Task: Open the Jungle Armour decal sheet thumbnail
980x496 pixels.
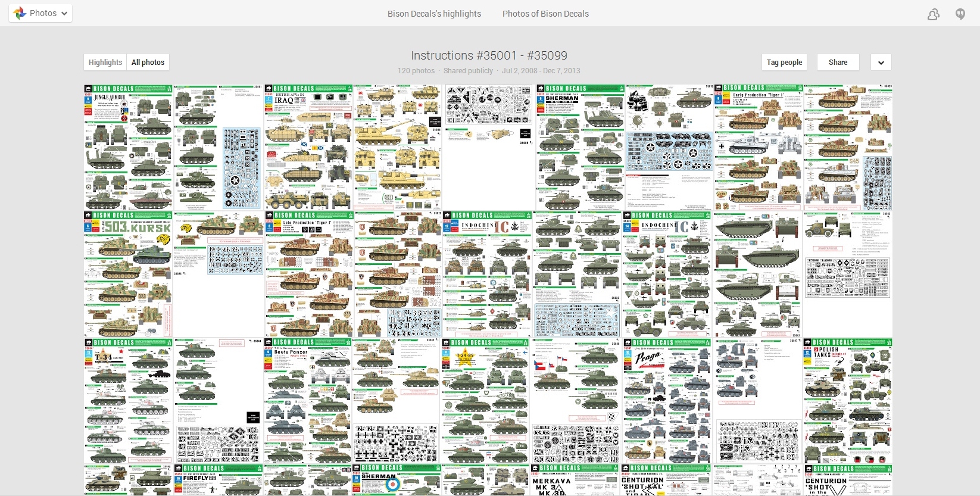Action: pyautogui.click(x=128, y=147)
